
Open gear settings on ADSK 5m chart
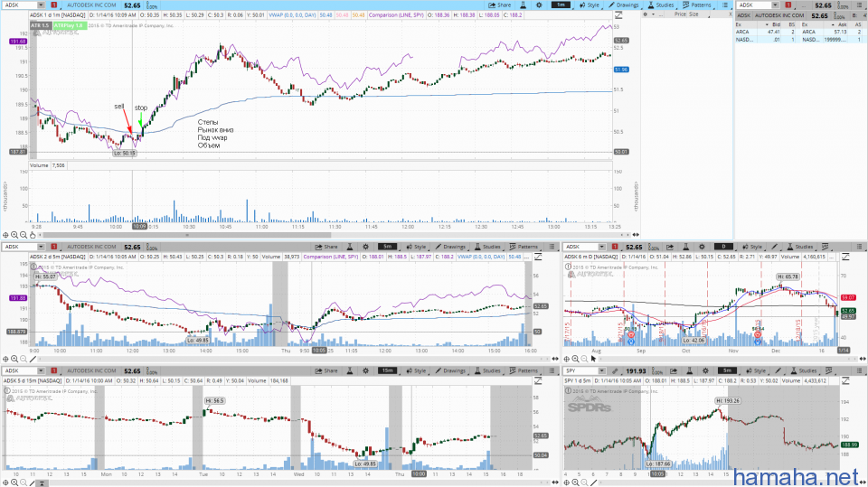click(x=366, y=247)
